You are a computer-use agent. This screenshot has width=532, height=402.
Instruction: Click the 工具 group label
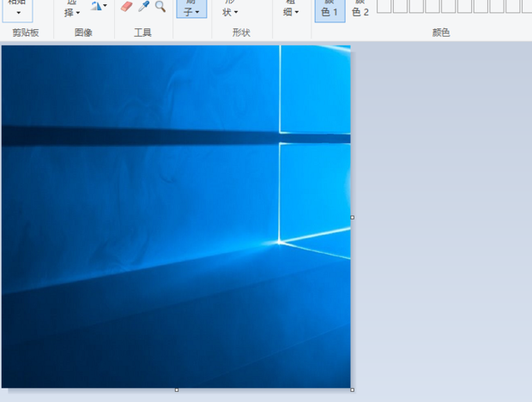point(142,33)
